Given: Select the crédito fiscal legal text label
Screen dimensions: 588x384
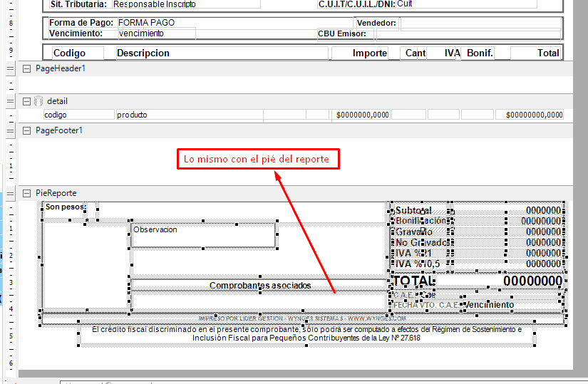Looking at the screenshot, I should click(306, 333).
